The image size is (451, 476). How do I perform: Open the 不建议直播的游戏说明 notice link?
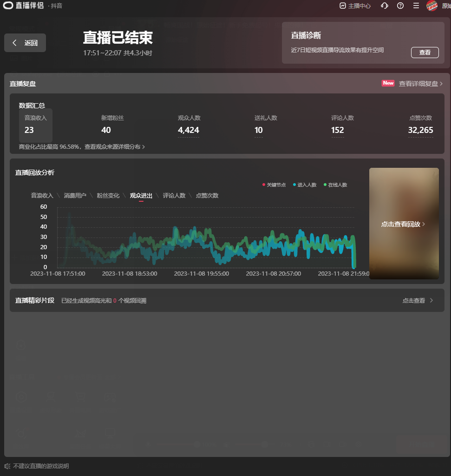(41, 466)
